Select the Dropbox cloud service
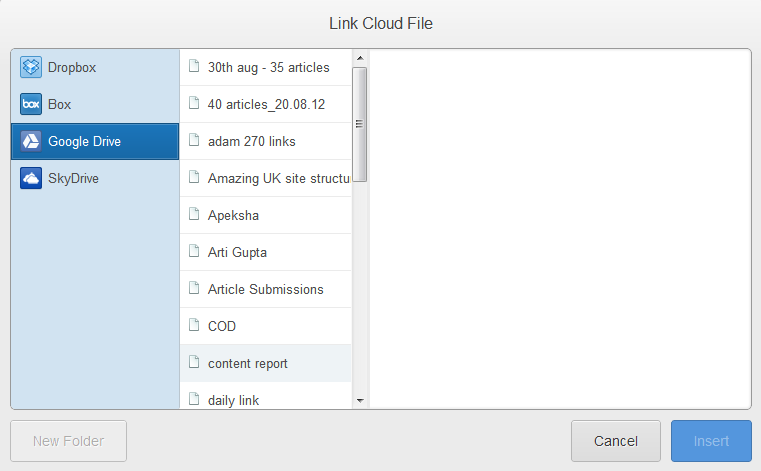 (x=72, y=68)
